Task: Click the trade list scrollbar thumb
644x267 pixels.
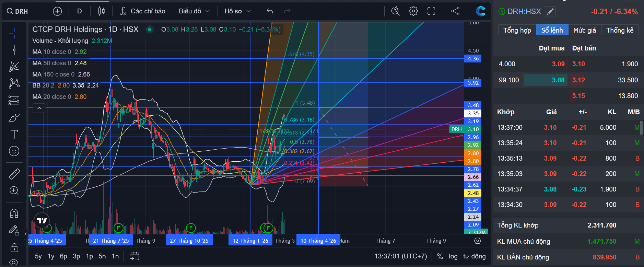Action: click(x=641, y=128)
